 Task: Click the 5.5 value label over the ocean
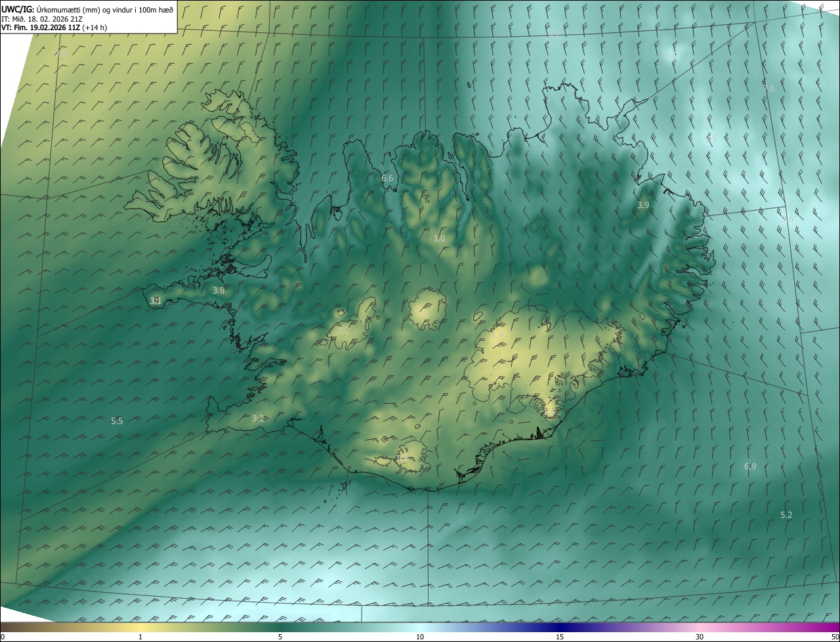coord(117,421)
